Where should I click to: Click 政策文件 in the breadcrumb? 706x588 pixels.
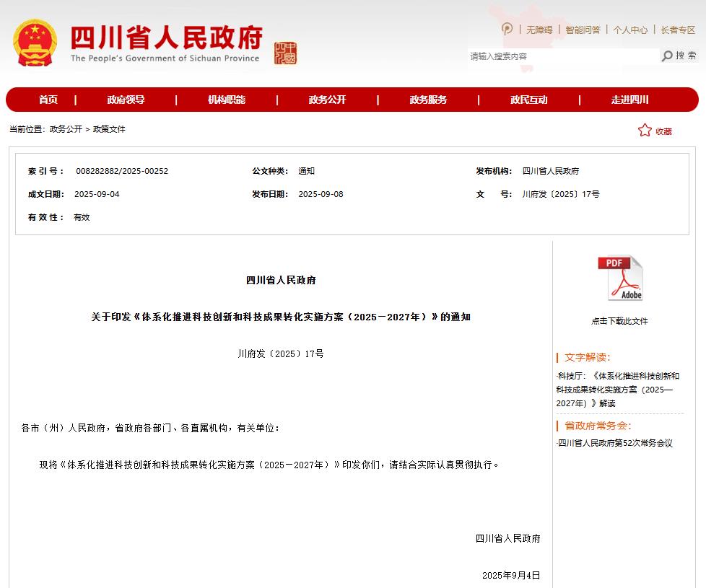click(109, 129)
